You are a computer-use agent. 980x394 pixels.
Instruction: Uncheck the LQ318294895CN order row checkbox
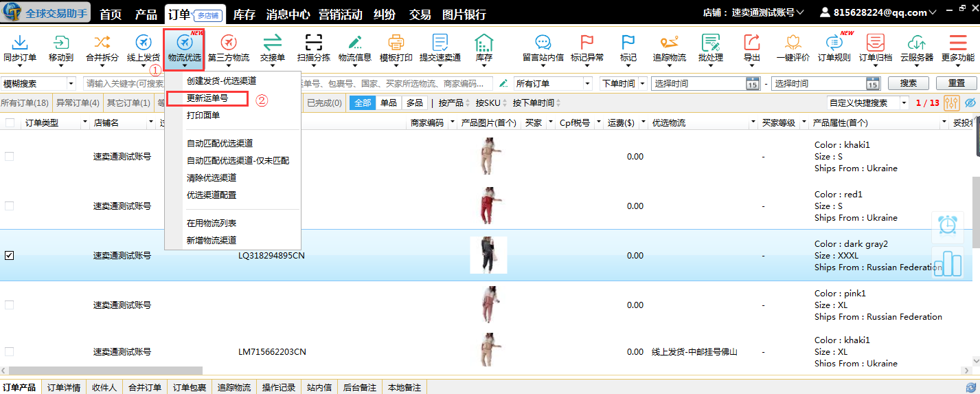click(10, 256)
